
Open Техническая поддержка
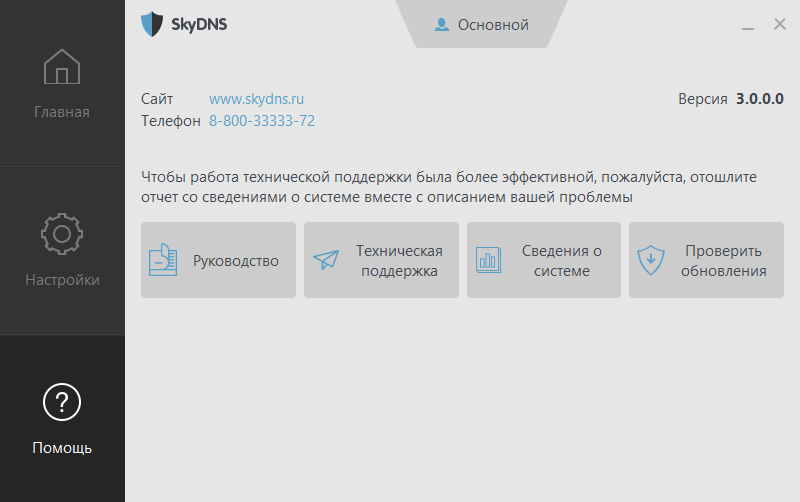click(381, 260)
